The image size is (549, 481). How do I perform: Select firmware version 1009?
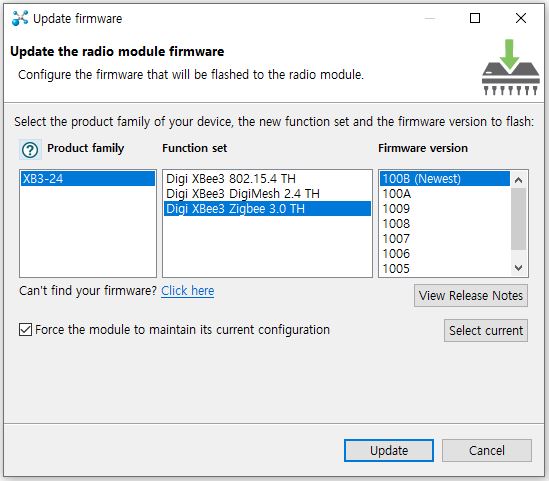point(445,209)
